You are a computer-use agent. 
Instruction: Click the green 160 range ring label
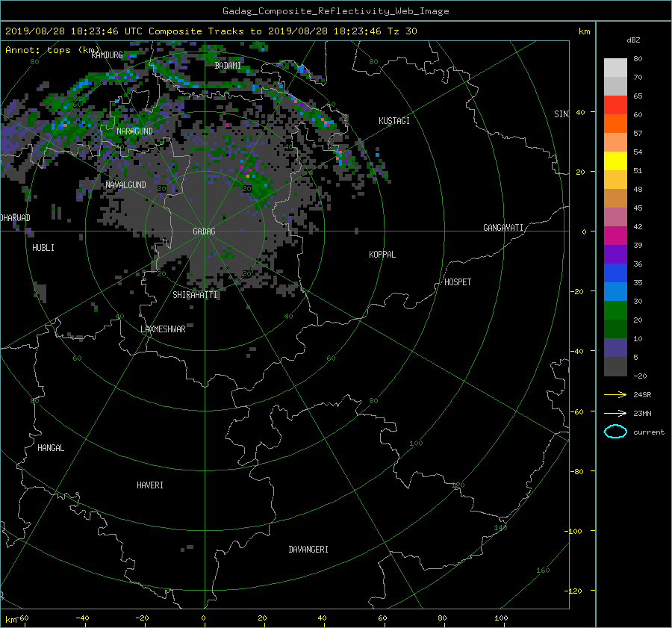tap(543, 571)
